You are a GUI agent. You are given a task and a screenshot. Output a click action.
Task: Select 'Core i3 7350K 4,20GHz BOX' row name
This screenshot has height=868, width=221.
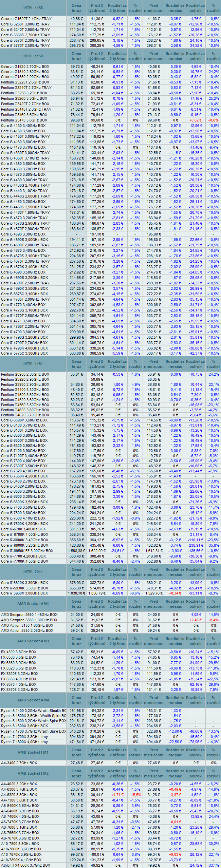click(x=24, y=476)
